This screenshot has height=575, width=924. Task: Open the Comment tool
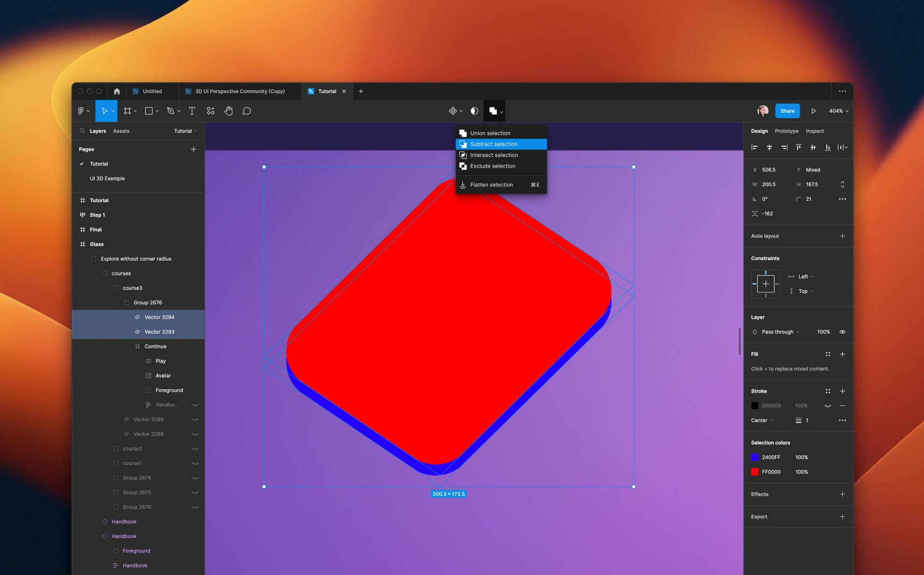pos(246,111)
